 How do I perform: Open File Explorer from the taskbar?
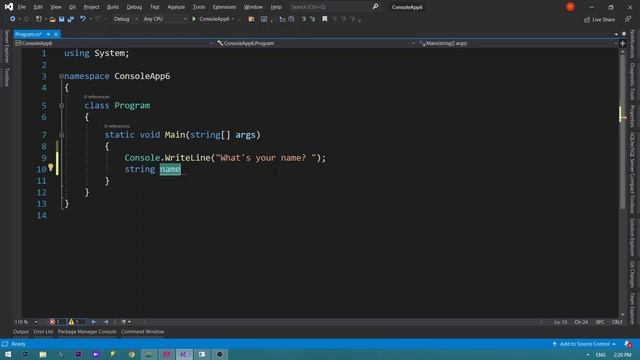coord(43,354)
